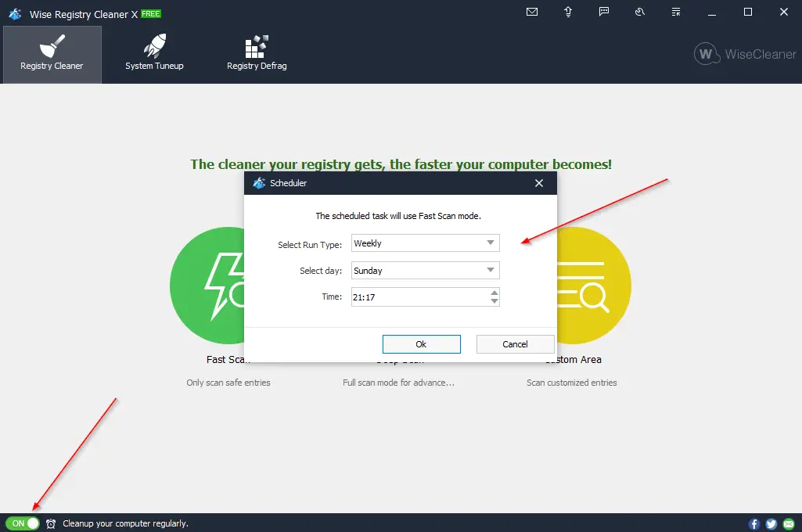Click the green email icon in status bar
Image resolution: width=802 pixels, height=532 pixels.
789,524
